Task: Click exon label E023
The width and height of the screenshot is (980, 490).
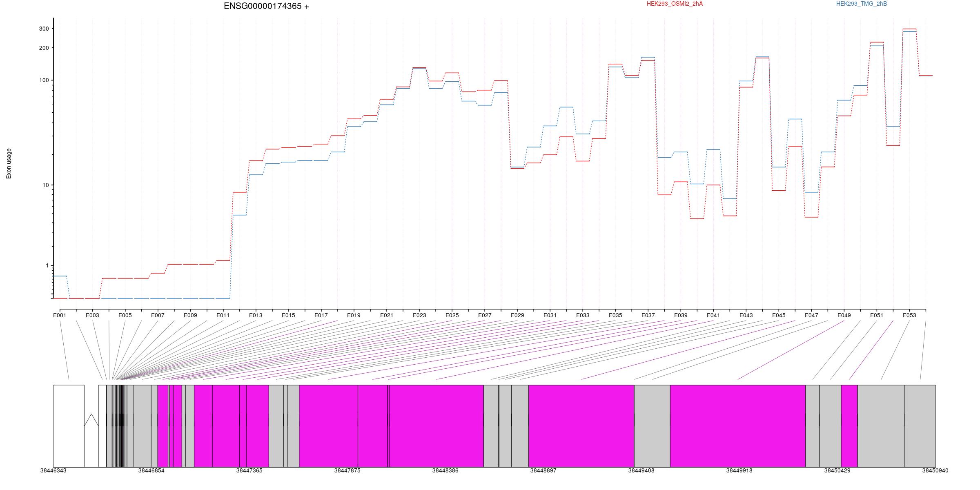Action: (419, 315)
